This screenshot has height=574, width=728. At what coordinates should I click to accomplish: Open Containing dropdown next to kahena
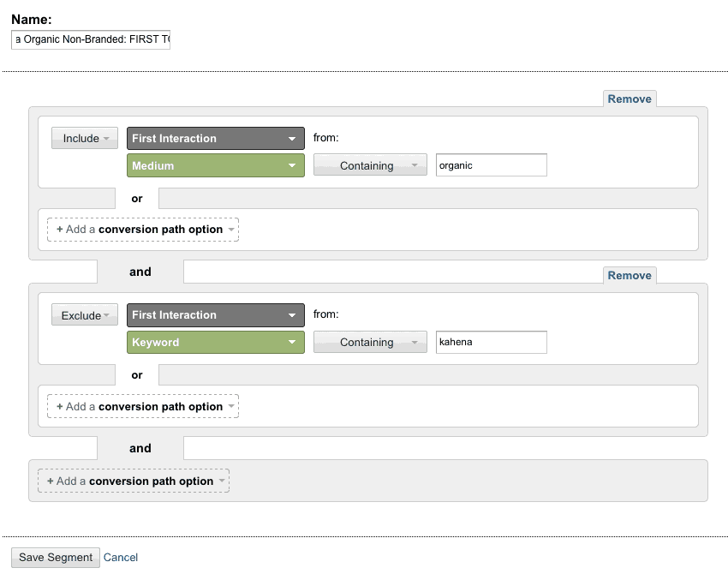point(370,342)
